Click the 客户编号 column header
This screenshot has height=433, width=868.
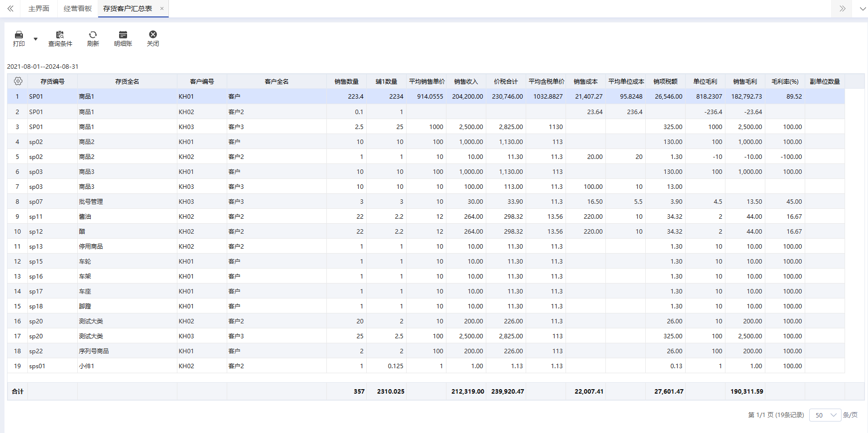tap(202, 81)
